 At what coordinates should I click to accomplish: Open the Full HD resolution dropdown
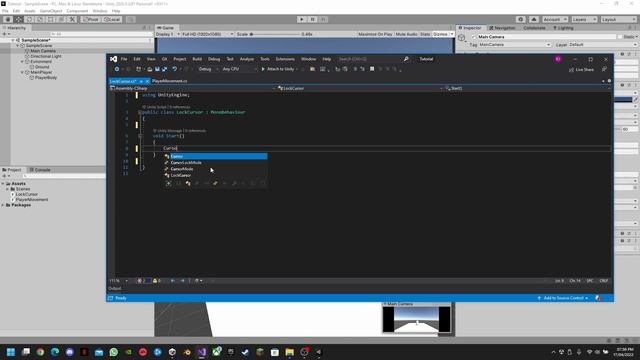coord(208,34)
